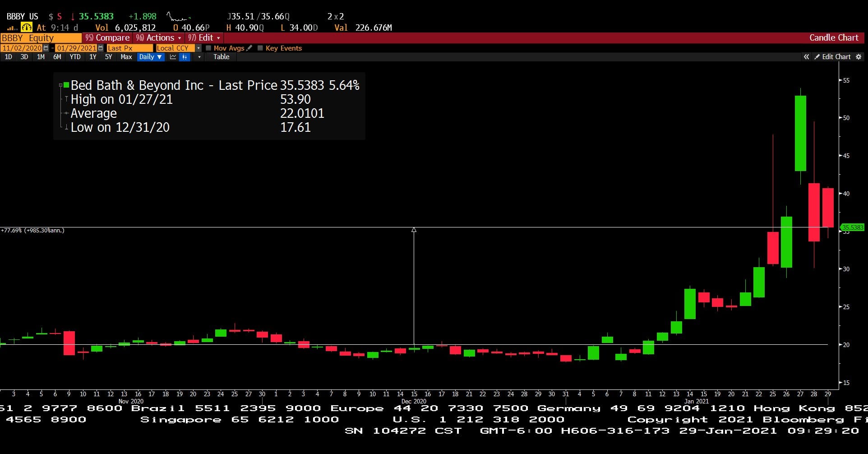Click the start date field 11/02/2020
868x454 pixels.
[x=22, y=48]
